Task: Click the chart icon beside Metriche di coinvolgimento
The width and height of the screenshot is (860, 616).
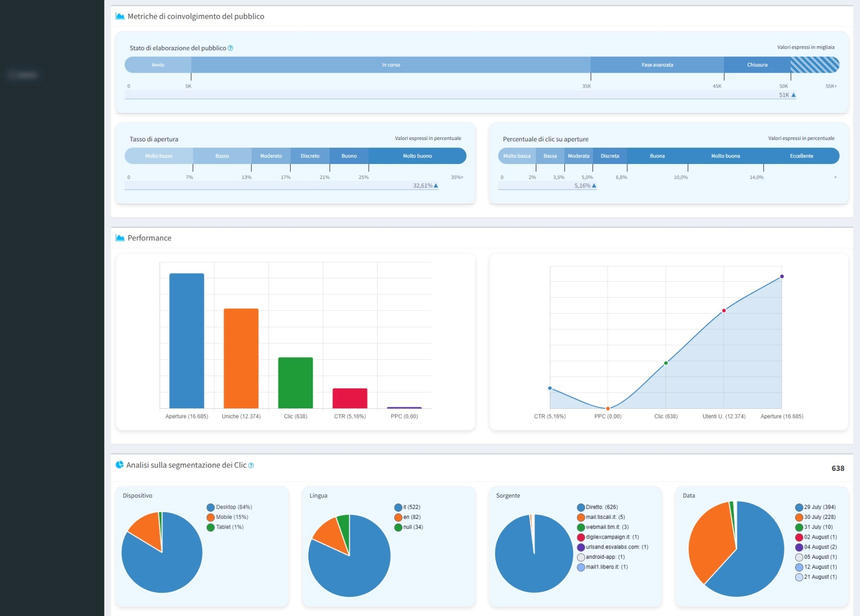Action: [x=120, y=16]
